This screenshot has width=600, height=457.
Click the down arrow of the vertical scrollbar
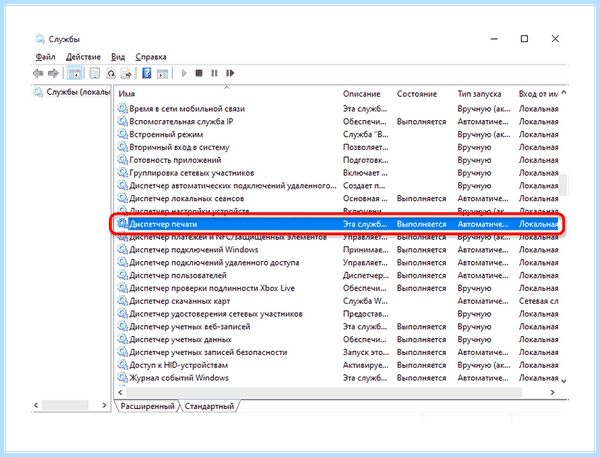pyautogui.click(x=564, y=381)
